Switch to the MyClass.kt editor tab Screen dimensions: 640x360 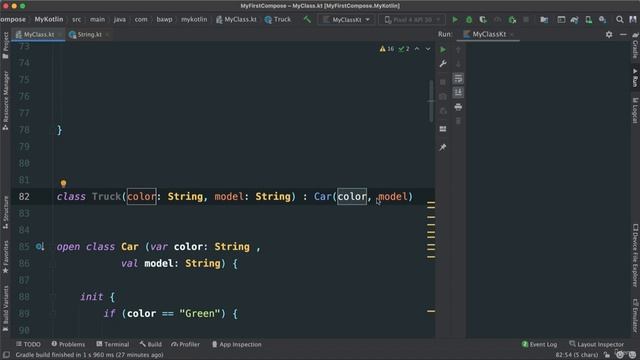tap(38, 35)
